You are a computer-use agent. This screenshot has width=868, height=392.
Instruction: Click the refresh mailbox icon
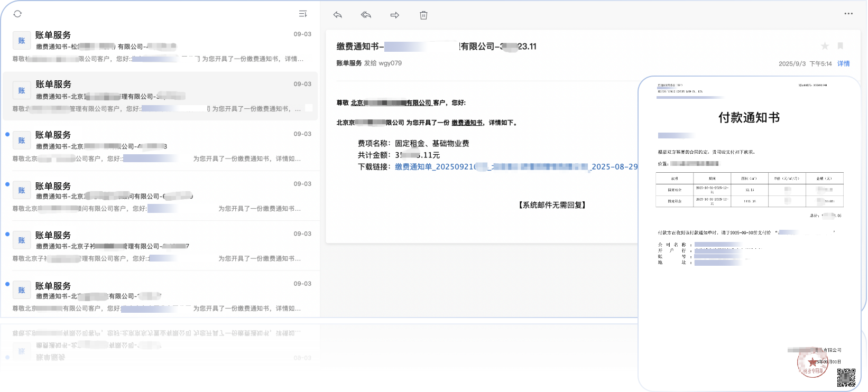coord(17,14)
